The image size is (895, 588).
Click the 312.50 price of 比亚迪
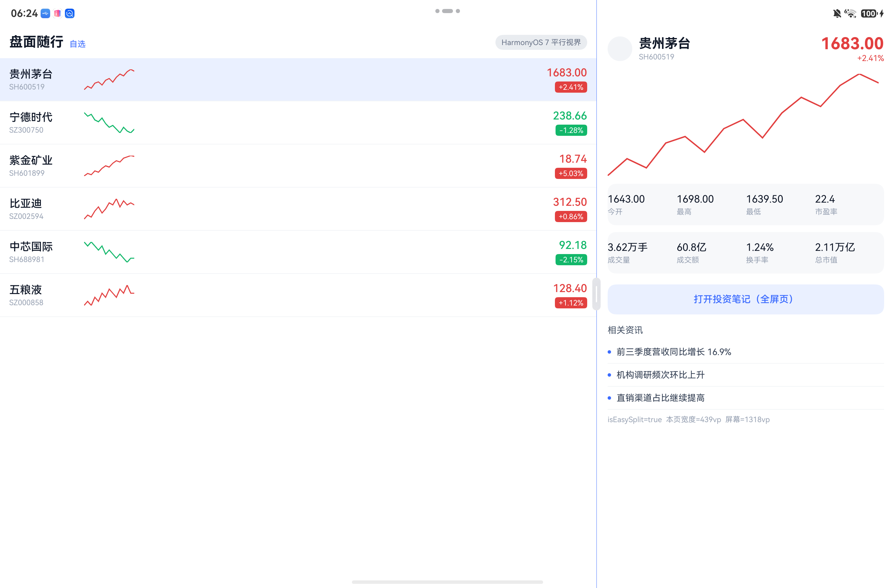pos(570,202)
